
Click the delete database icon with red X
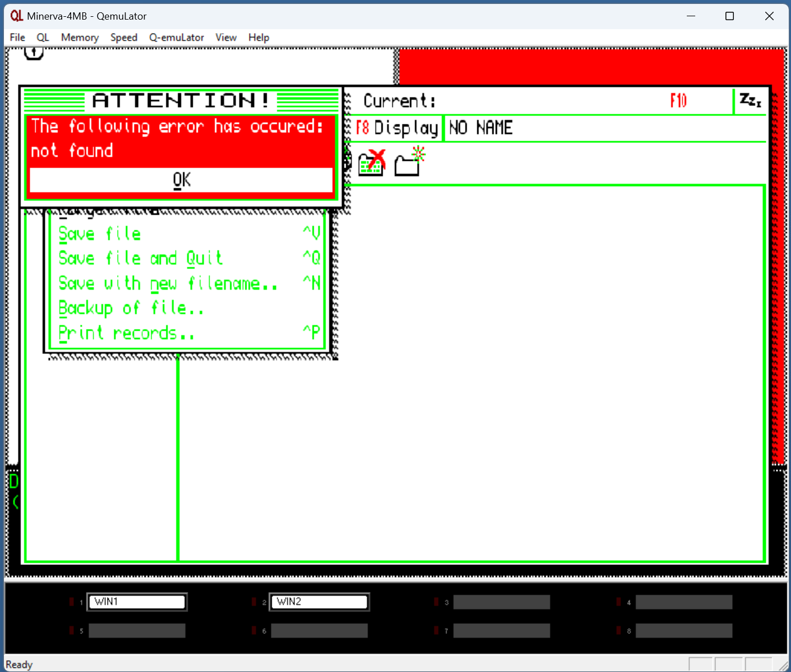371,163
